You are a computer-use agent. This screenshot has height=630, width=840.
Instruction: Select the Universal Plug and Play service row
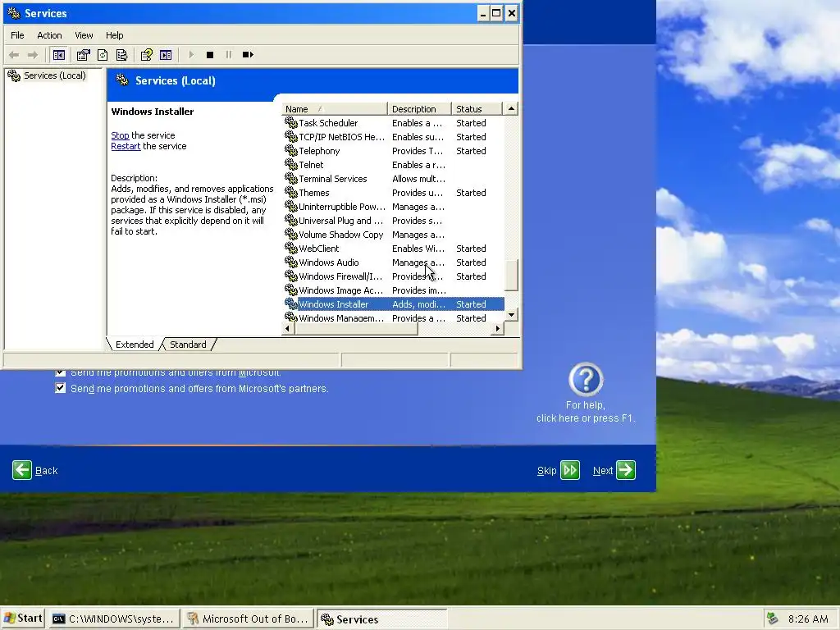tap(393, 220)
